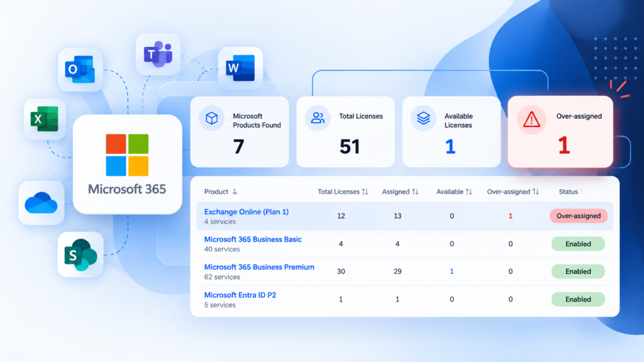Image resolution: width=644 pixels, height=362 pixels.
Task: Click the SharePoint app icon
Action: tap(80, 255)
